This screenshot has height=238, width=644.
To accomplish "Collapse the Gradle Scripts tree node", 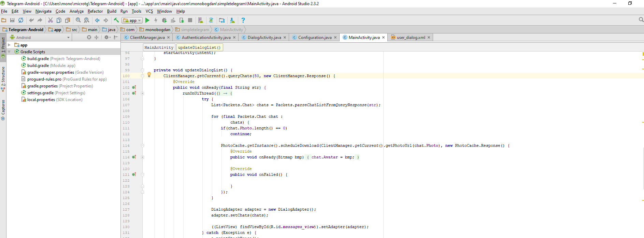I will tap(9, 52).
